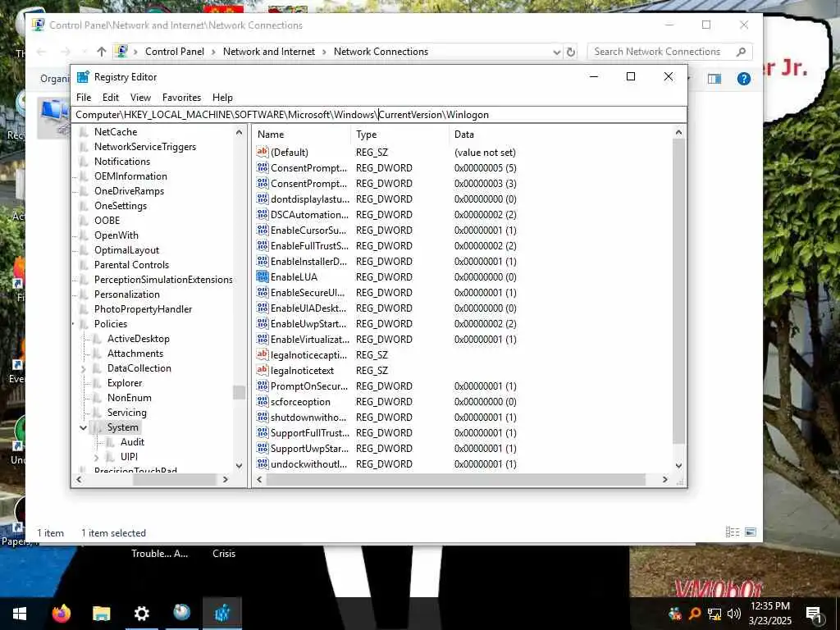Select the Policies key in the tree

[111, 323]
